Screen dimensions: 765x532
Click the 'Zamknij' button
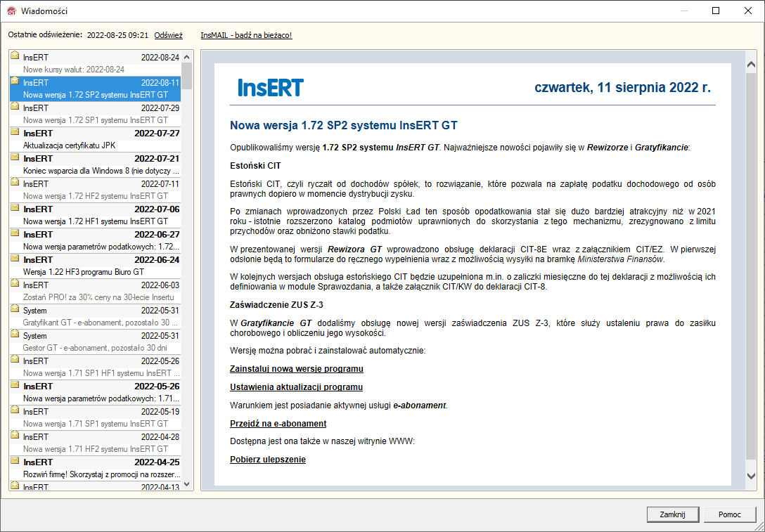tap(673, 514)
